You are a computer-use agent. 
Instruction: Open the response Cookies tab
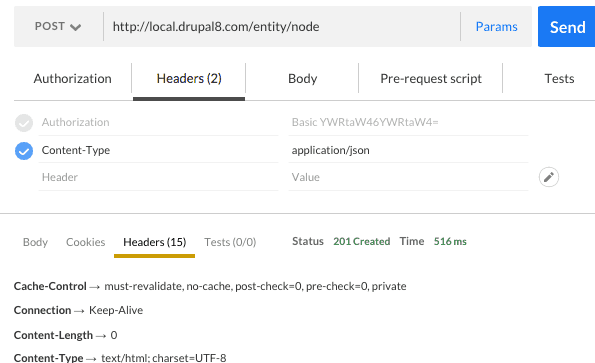pos(85,242)
